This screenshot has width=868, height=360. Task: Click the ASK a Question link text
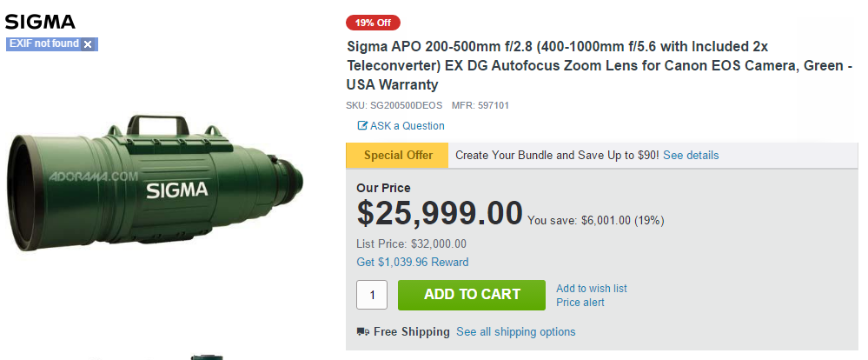(x=407, y=126)
